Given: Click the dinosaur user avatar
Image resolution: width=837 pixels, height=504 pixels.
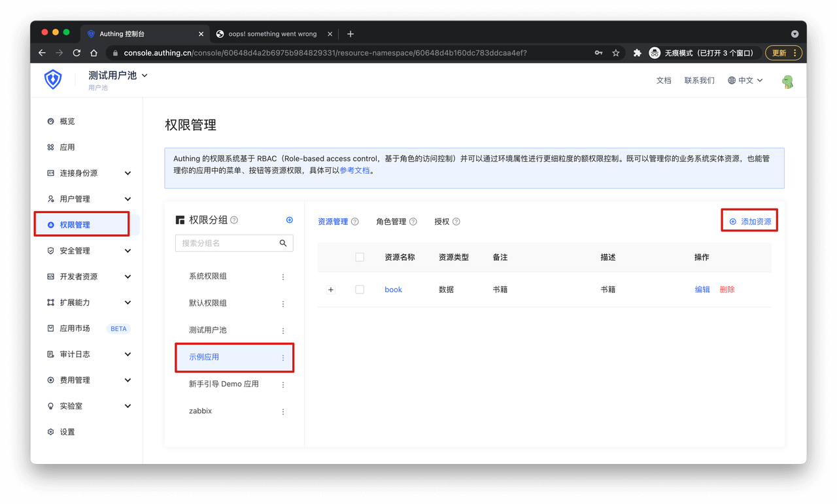Looking at the screenshot, I should [x=788, y=81].
